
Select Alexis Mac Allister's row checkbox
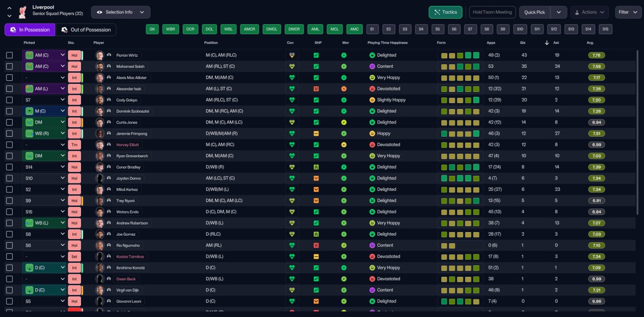tap(9, 77)
